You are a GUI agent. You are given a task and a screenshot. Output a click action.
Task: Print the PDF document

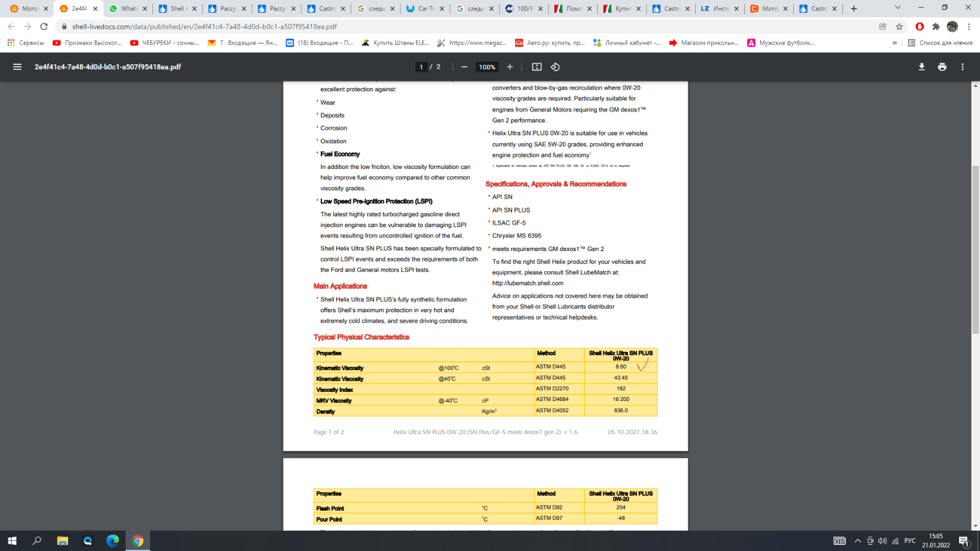pos(942,67)
